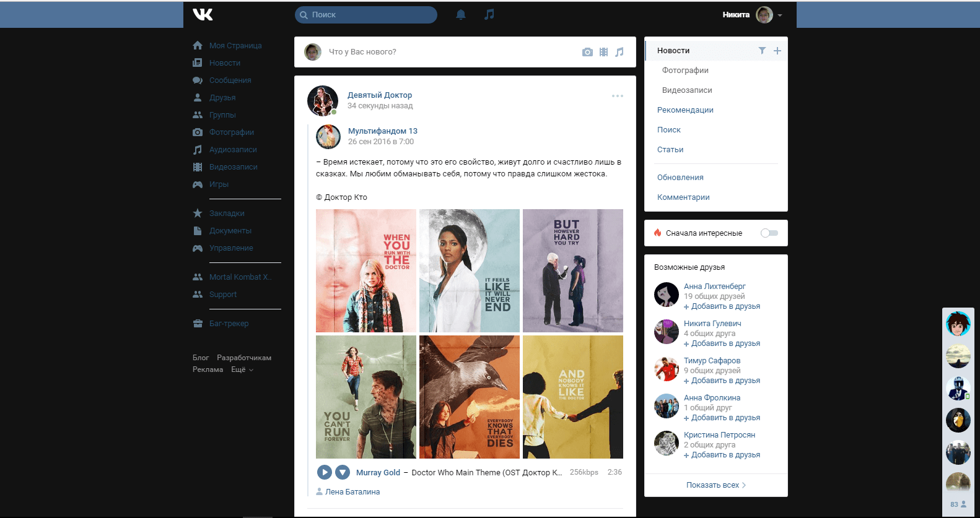
Task: Open the Статьи tab
Action: 670,149
